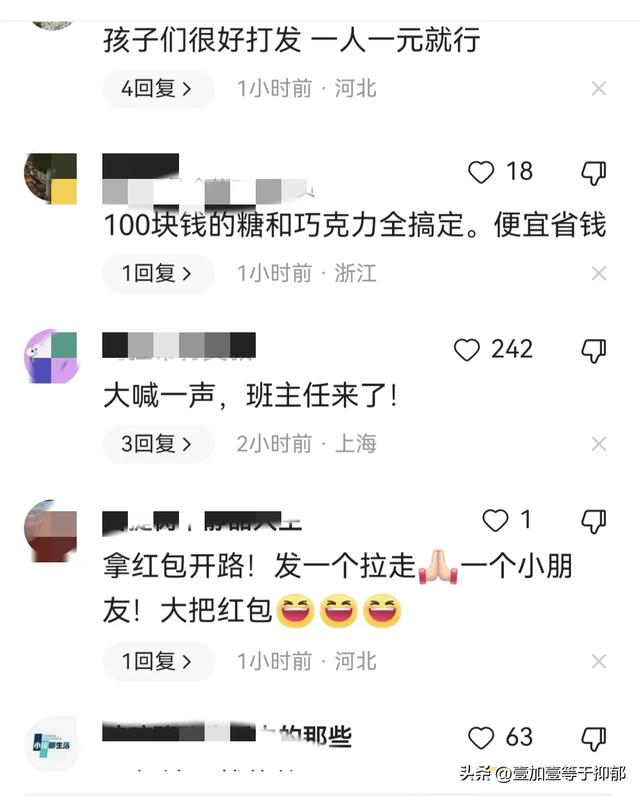
Task: Expand '1回复' under the chocolate comment
Action: (158, 274)
